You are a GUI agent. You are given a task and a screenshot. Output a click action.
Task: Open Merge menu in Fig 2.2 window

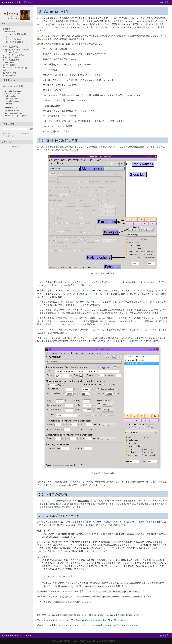coord(92,353)
